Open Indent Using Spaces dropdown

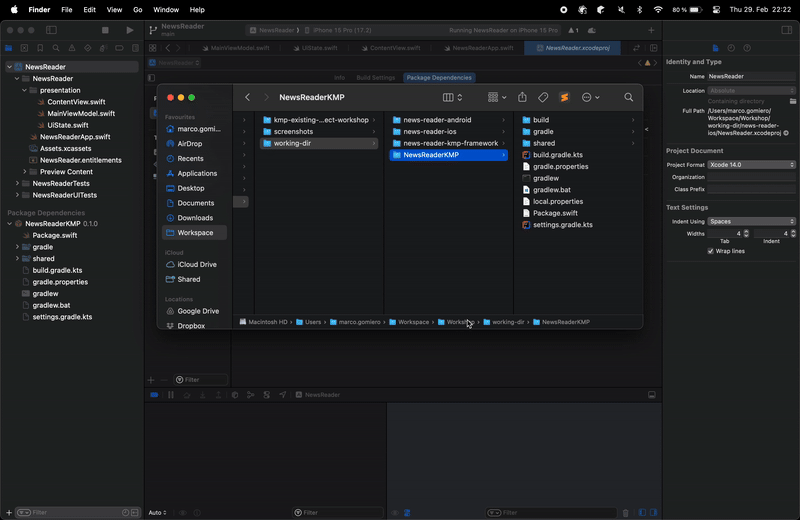[x=752, y=221]
